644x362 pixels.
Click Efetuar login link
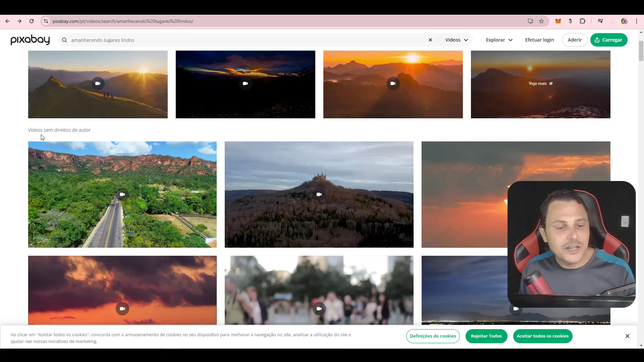point(539,40)
